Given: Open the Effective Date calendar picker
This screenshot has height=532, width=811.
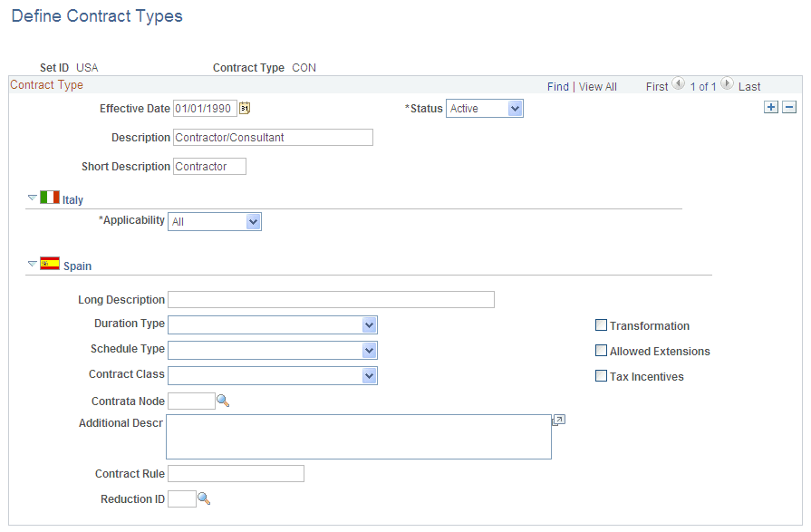Looking at the screenshot, I should pos(245,108).
